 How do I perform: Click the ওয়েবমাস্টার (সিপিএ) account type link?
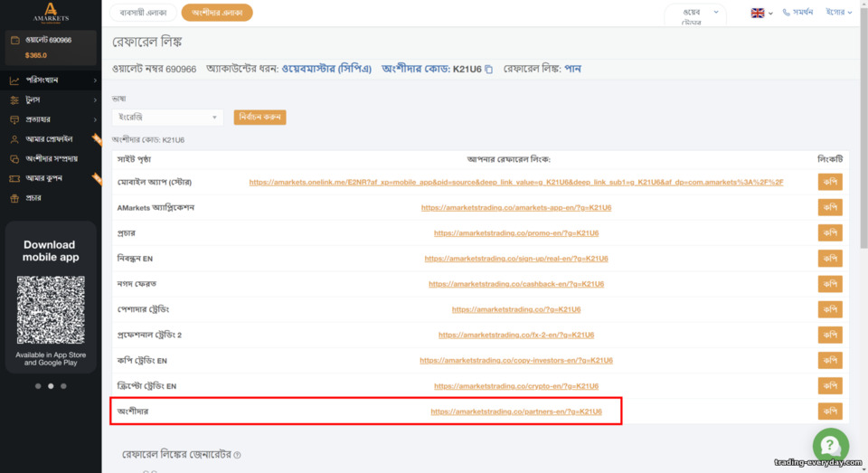tap(326, 70)
